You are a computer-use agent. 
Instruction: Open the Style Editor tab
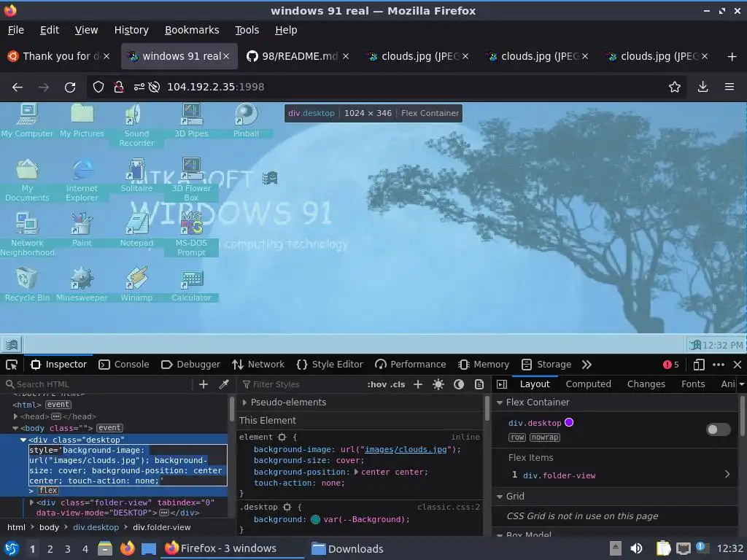330,365
